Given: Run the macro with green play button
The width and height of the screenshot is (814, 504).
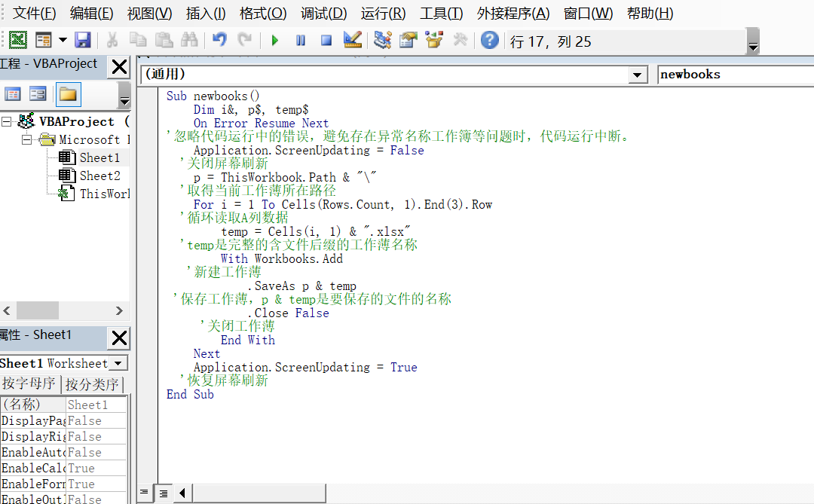Looking at the screenshot, I should [274, 40].
